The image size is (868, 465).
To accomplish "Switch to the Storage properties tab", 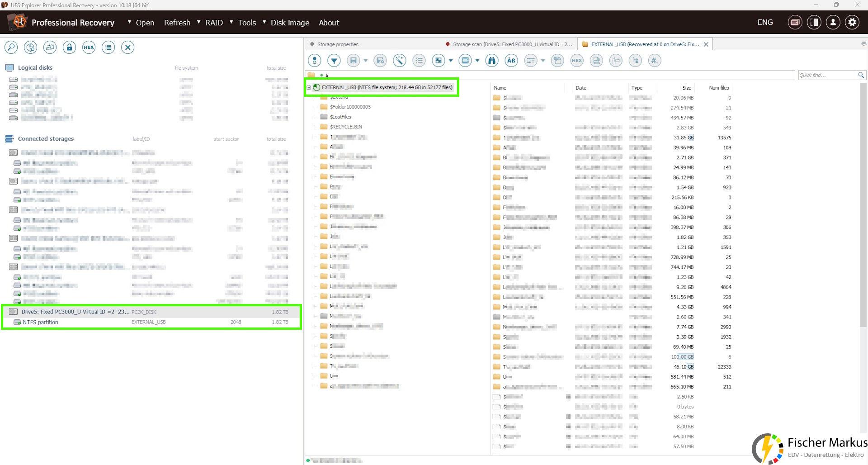I will point(337,44).
